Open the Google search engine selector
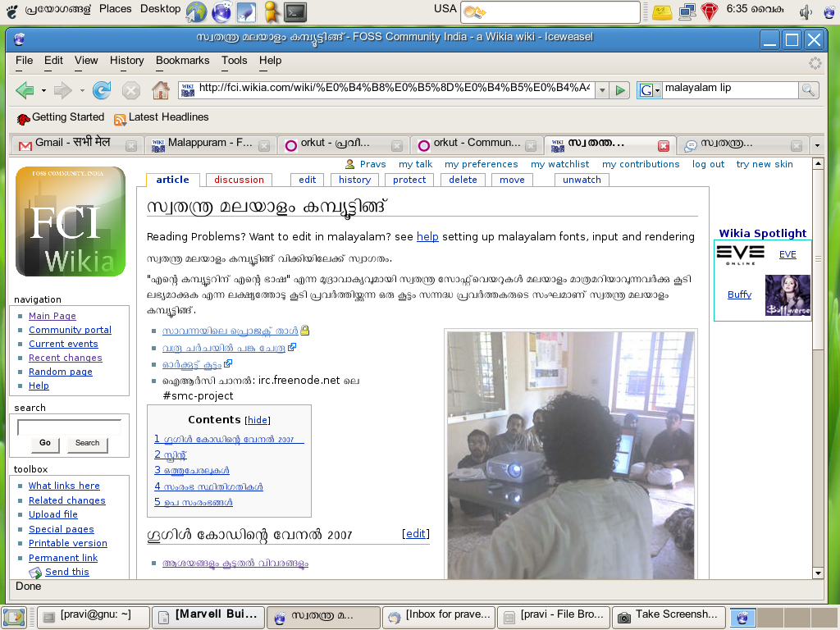This screenshot has height=630, width=840. (650, 90)
